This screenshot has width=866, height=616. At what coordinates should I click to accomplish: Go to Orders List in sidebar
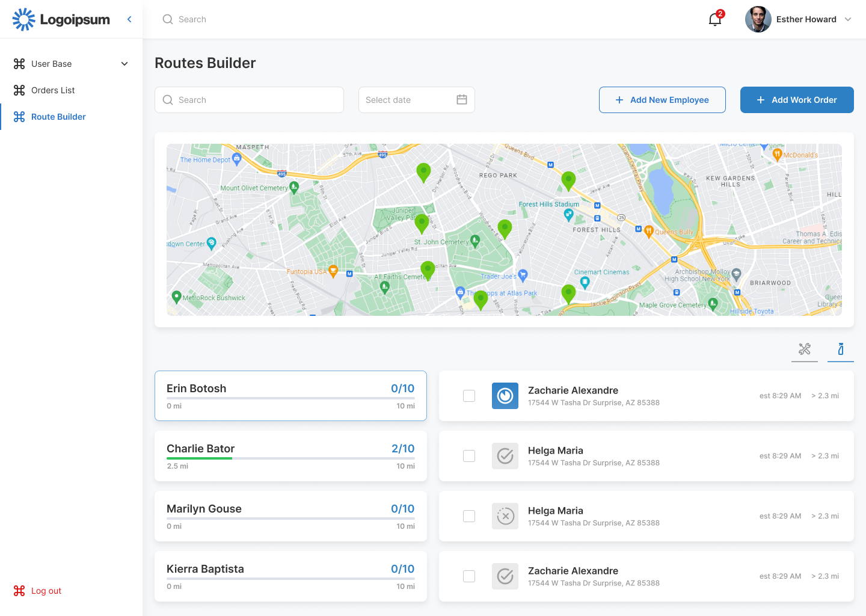click(x=53, y=90)
